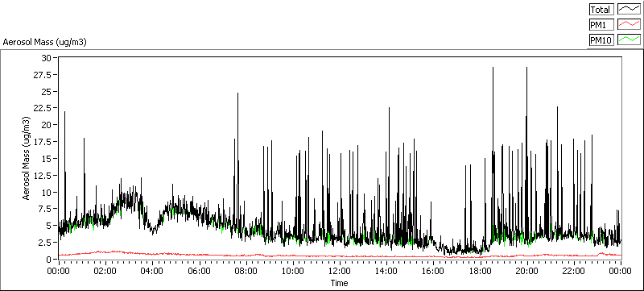The image size is (644, 291).
Task: Click the 08:00 time axis label
Action: (246, 271)
